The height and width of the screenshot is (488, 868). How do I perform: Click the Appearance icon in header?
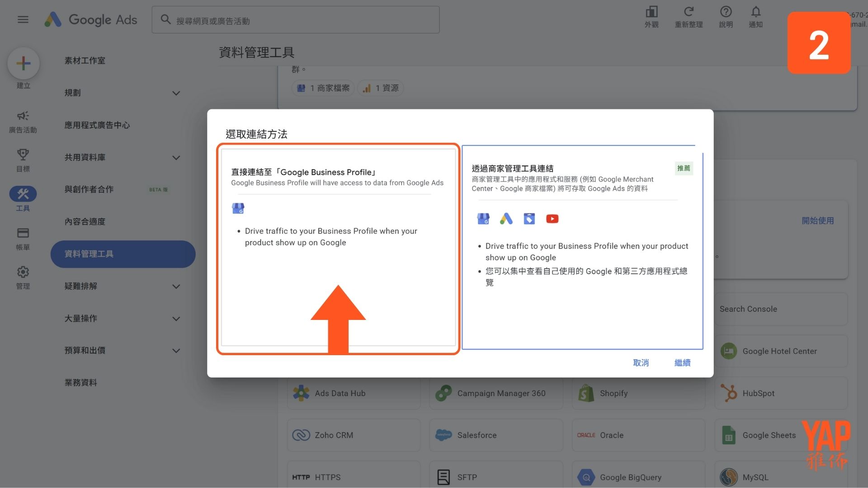pyautogui.click(x=651, y=12)
